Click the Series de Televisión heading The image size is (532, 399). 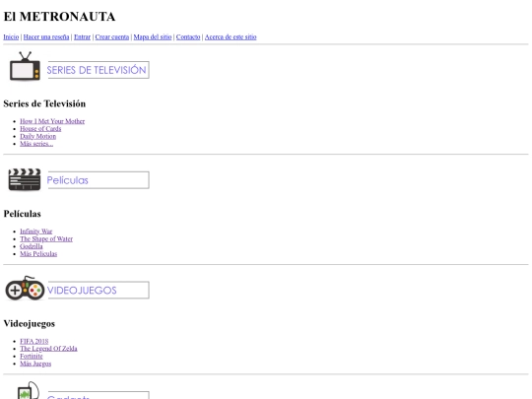click(x=44, y=103)
